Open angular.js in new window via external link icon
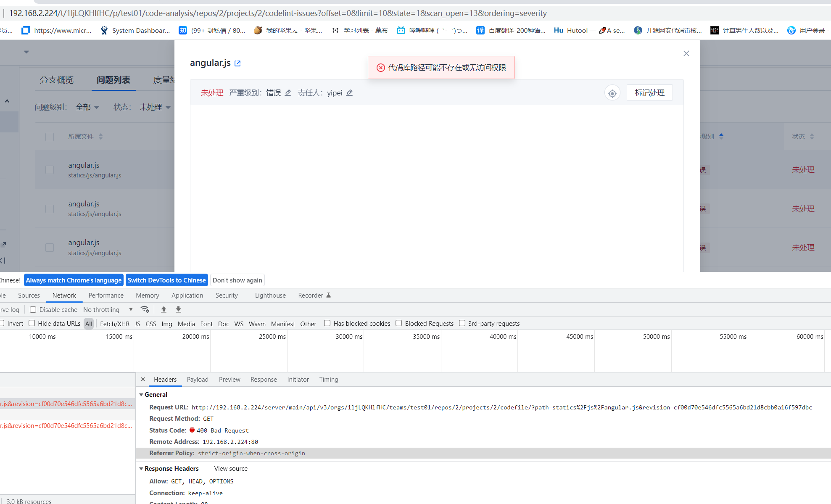The height and width of the screenshot is (504, 831). click(237, 63)
